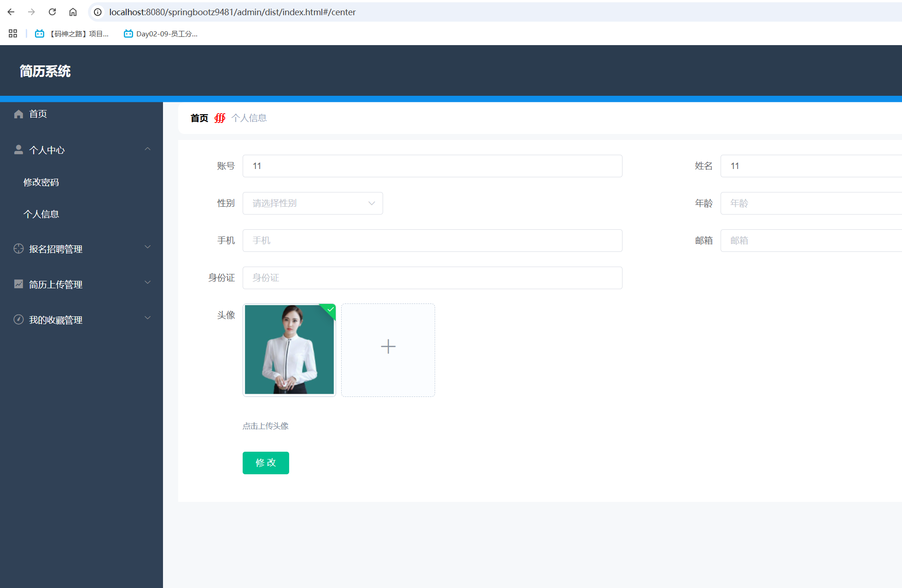Expand the 报名招聘管理 chevron
Image resolution: width=902 pixels, height=588 pixels.
[147, 247]
